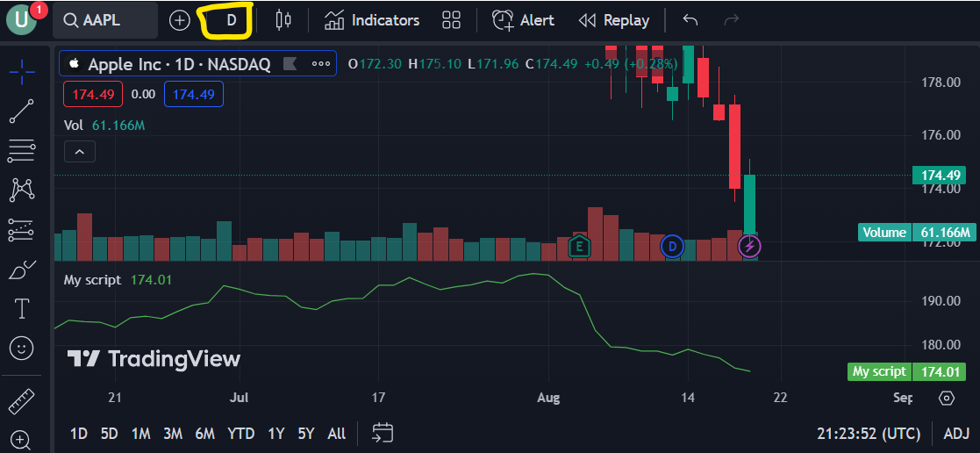
Task: Select the Text annotation tool
Action: 22,308
